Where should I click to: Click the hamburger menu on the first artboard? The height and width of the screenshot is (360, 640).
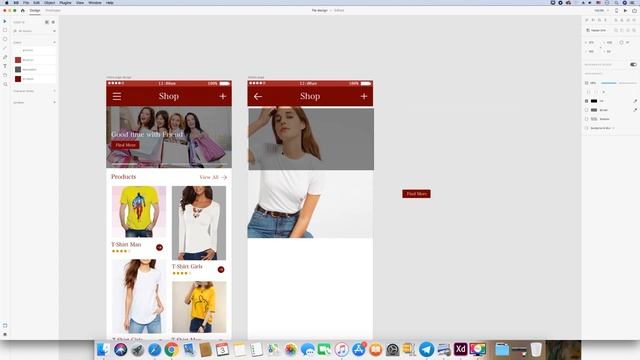point(117,96)
